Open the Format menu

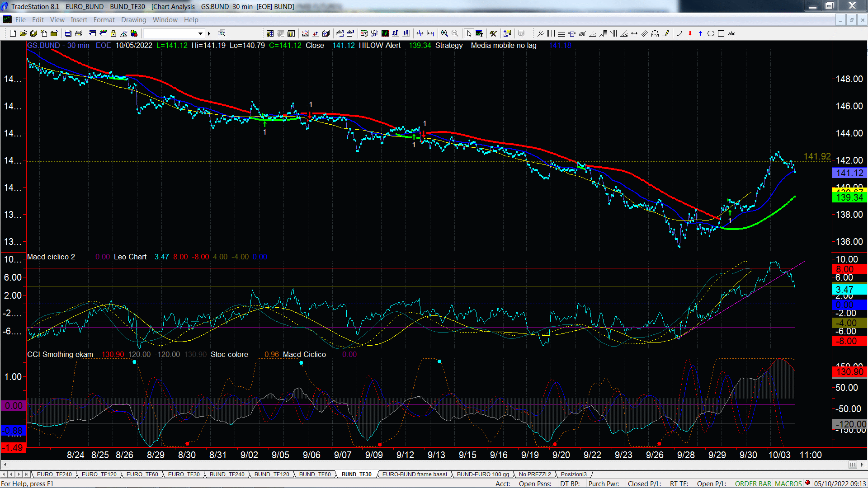click(104, 20)
